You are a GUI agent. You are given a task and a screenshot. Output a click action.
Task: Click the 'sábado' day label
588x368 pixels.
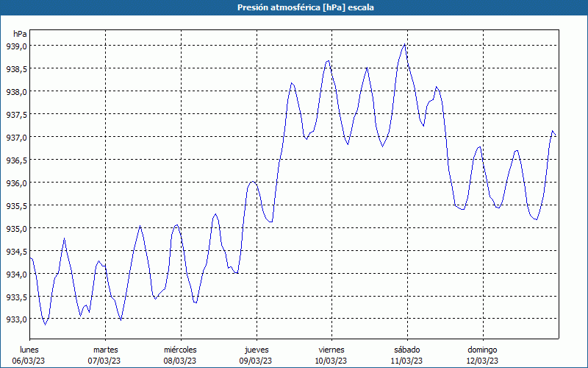407,350
